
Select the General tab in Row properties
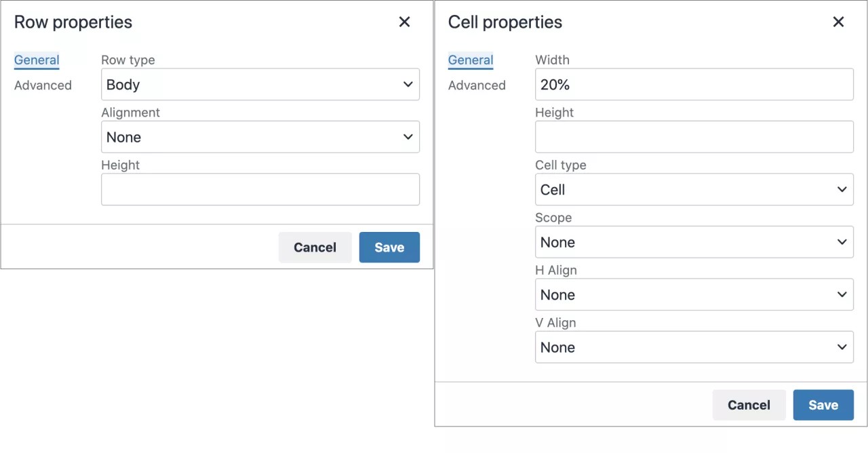pos(37,60)
